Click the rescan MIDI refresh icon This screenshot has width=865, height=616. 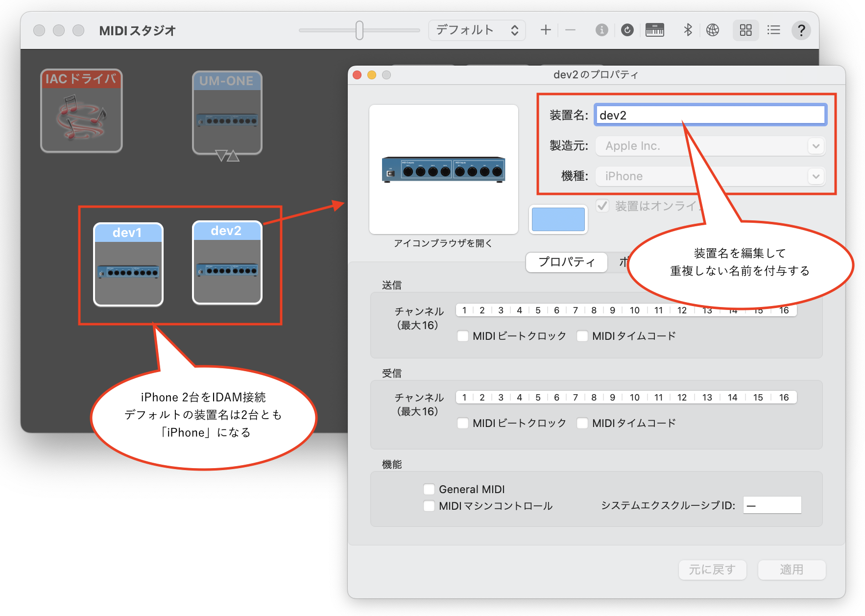coord(627,30)
